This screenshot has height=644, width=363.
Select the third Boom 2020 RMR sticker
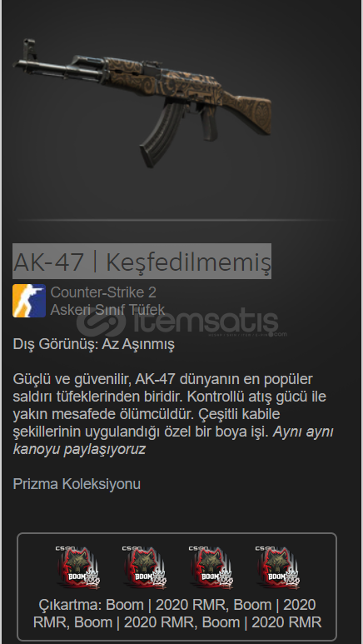210,567
